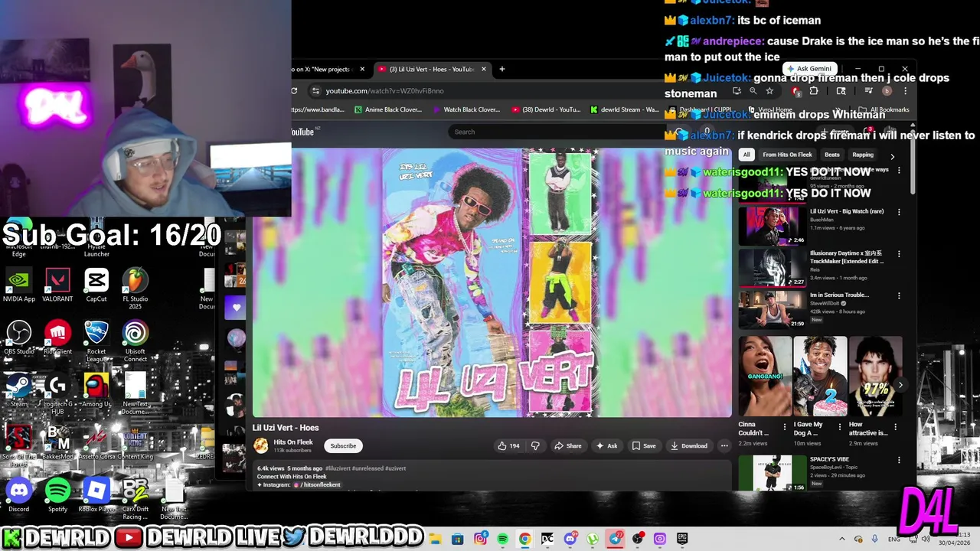Open Chrome's three-dot menu
The image size is (980, 551).
(905, 91)
